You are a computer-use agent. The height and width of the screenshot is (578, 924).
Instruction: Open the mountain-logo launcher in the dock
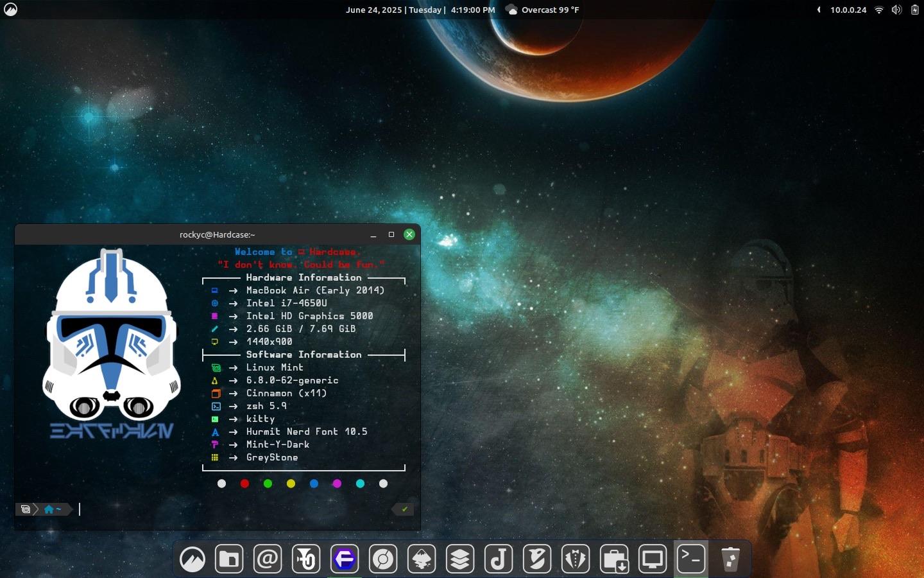click(193, 559)
